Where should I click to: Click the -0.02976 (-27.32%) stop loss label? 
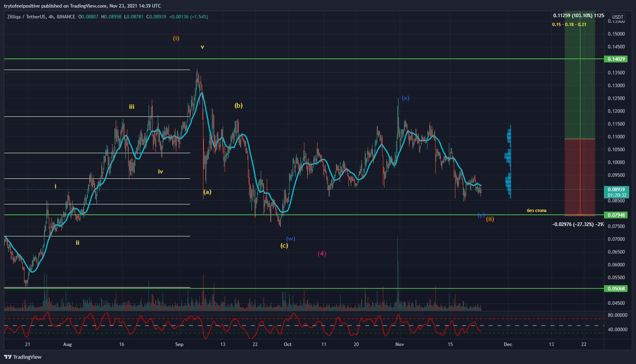(578, 224)
